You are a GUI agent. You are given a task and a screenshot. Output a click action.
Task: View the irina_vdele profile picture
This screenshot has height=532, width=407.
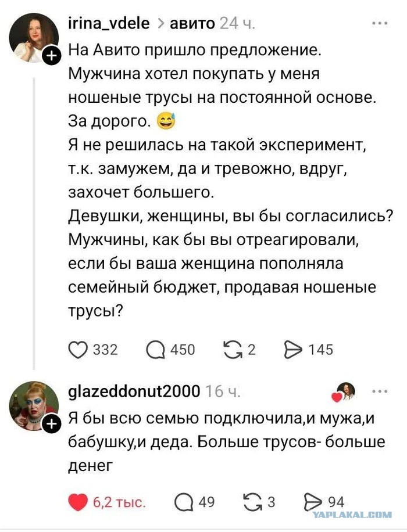[33, 37]
